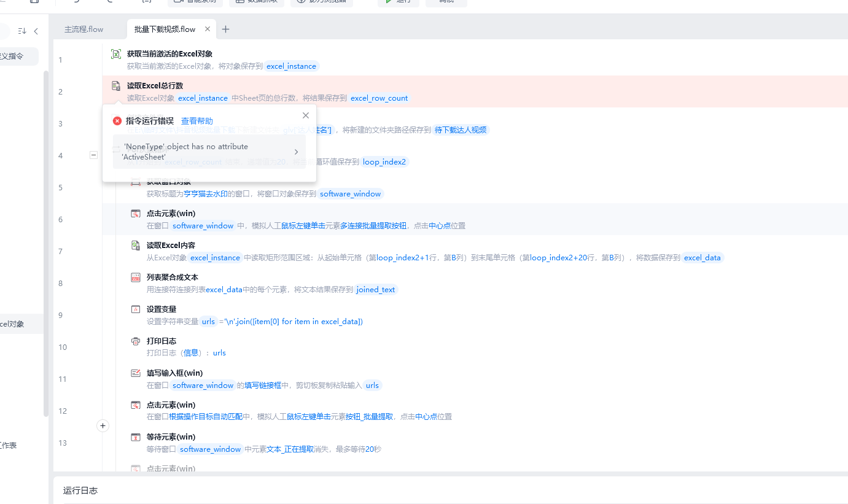This screenshot has width=848, height=504.
Task: Close the 指令运行错误 popup
Action: click(x=306, y=115)
